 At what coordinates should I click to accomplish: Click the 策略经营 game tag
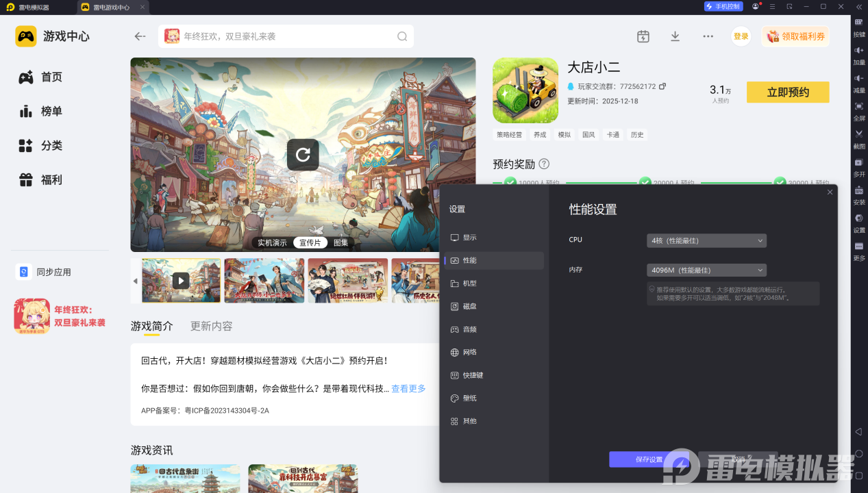click(x=509, y=135)
